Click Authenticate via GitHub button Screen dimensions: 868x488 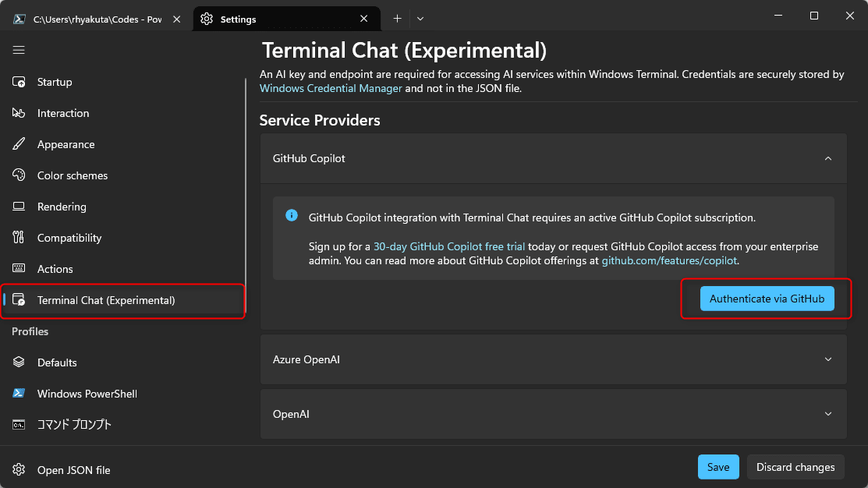[x=767, y=299]
